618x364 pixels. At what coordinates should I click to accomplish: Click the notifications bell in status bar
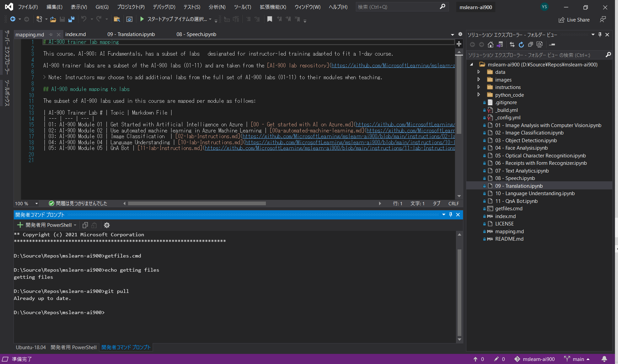(604, 359)
